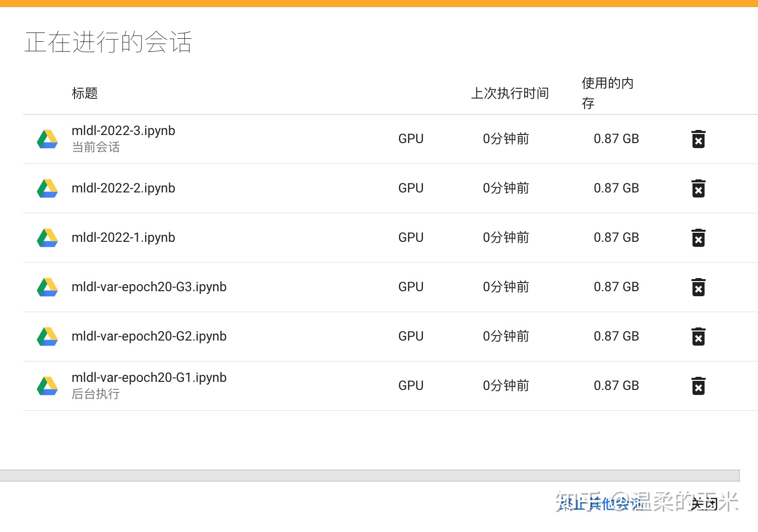Viewport: 758px width, 532px height.
Task: Click the Drive icon beside mldl-2022-1.ipynb
Action: point(46,238)
